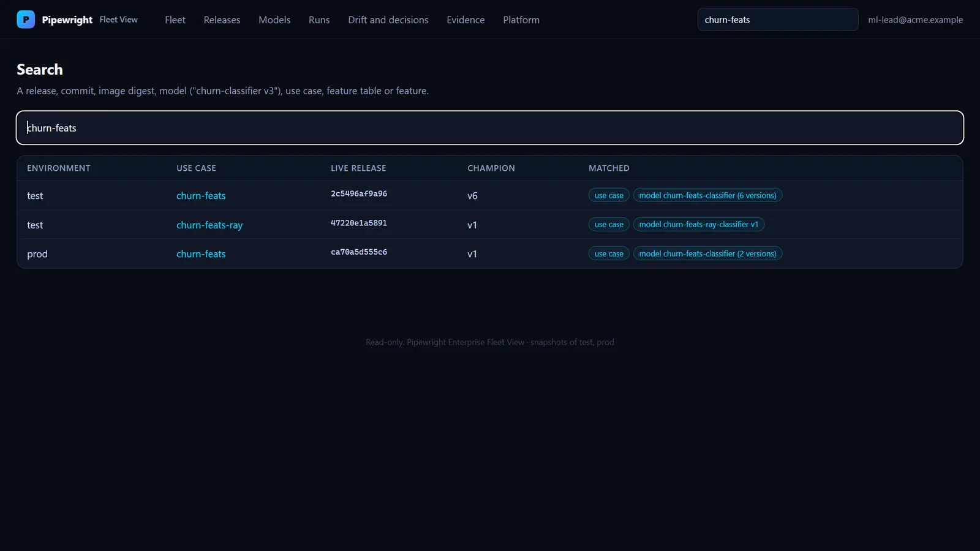Screen dimensions: 980x551
Task: Select release hash 47220e1a5891
Action: pyautogui.click(x=359, y=223)
